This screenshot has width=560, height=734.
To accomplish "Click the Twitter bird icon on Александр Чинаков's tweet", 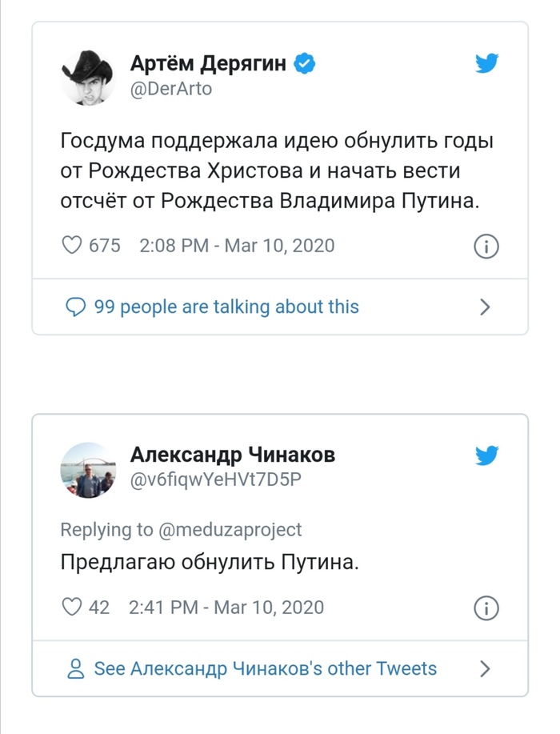I will coord(487,456).
